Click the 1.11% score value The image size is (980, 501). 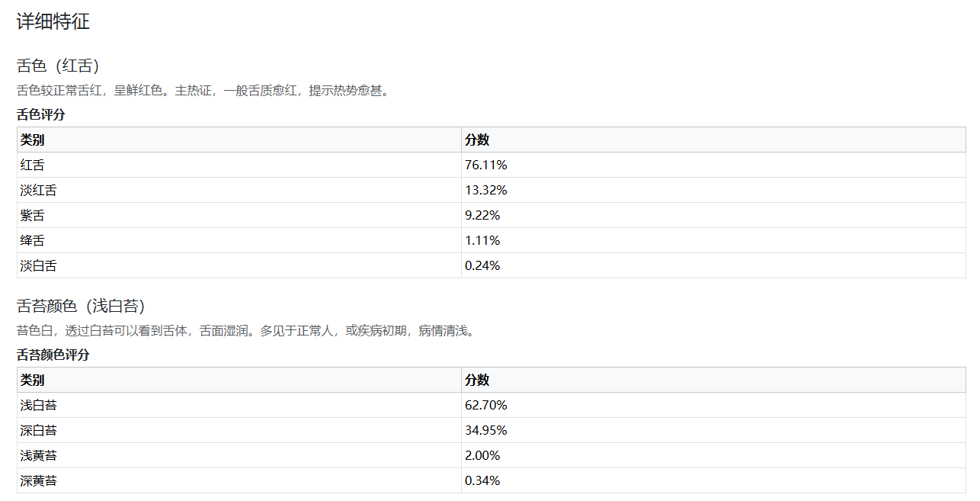pos(482,240)
